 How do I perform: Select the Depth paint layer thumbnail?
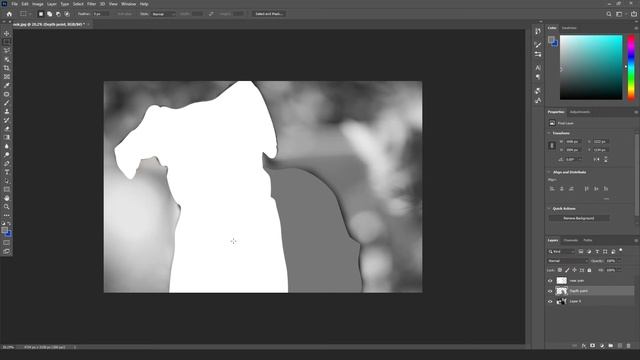tap(562, 291)
